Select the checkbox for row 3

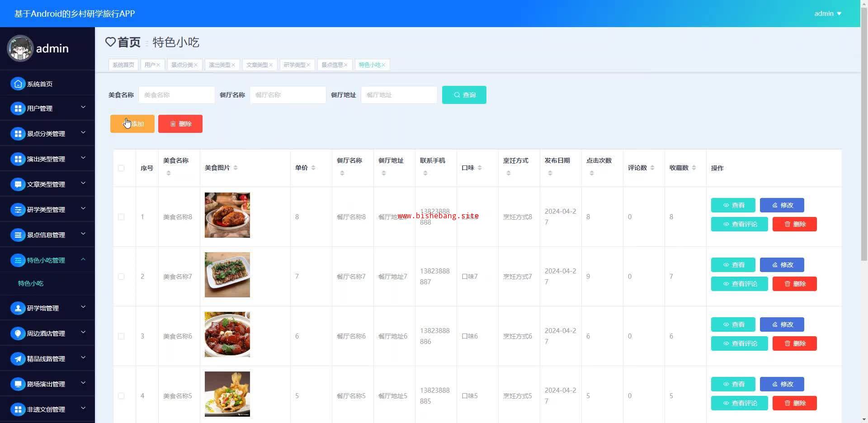tap(121, 336)
